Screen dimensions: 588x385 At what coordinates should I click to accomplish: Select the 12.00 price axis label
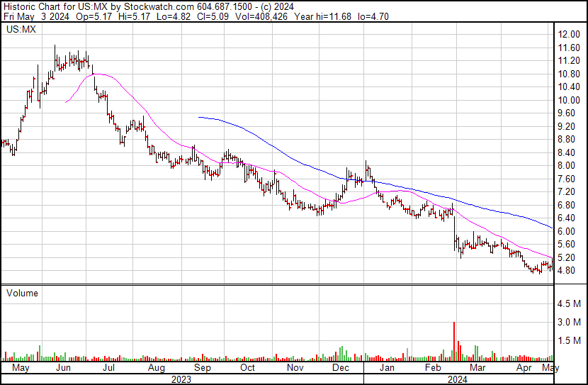click(569, 35)
